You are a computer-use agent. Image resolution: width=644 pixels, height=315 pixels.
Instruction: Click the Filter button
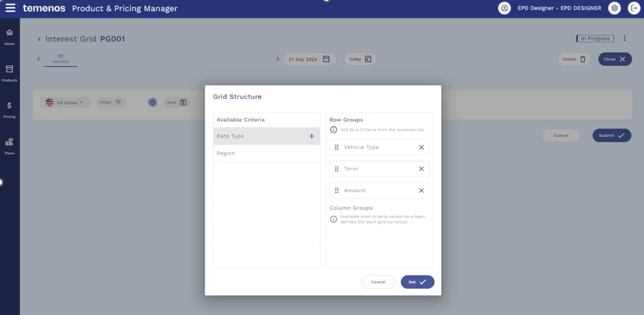(111, 102)
